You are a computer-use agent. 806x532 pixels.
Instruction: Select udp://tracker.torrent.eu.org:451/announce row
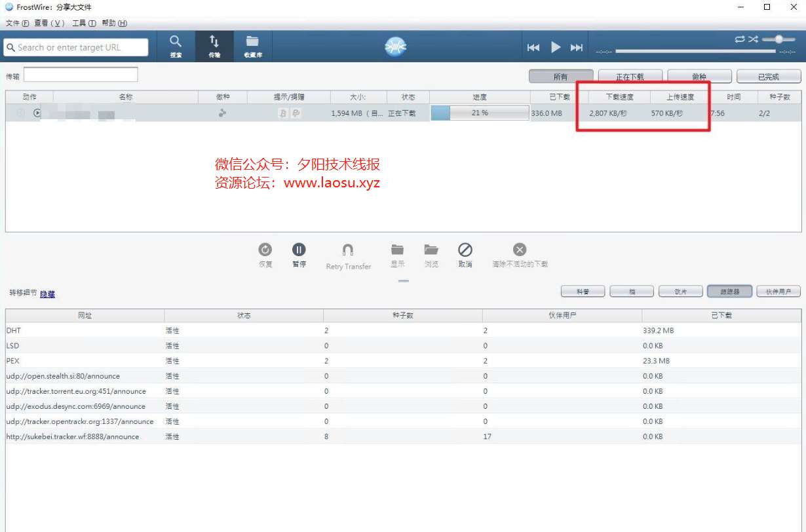click(x=403, y=391)
